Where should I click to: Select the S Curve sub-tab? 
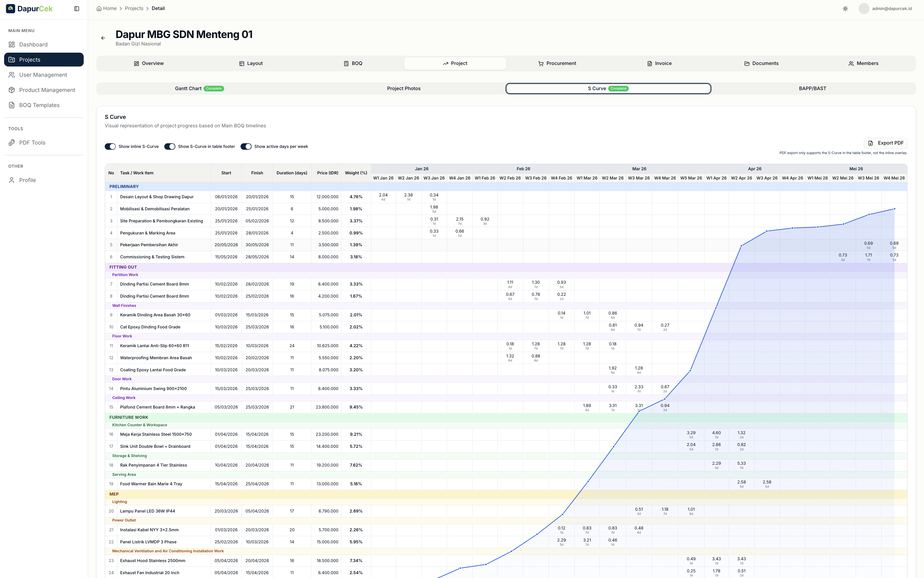[608, 88]
